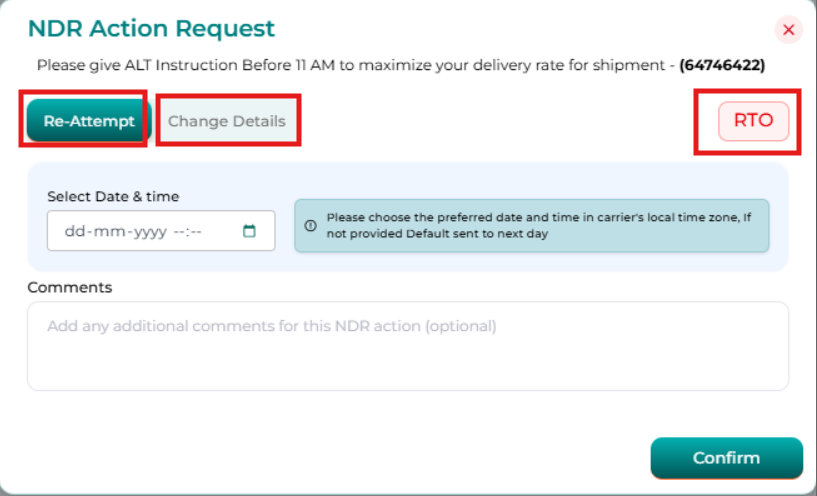Click the Comments label
Viewport: 817px width, 496px height.
(x=70, y=287)
